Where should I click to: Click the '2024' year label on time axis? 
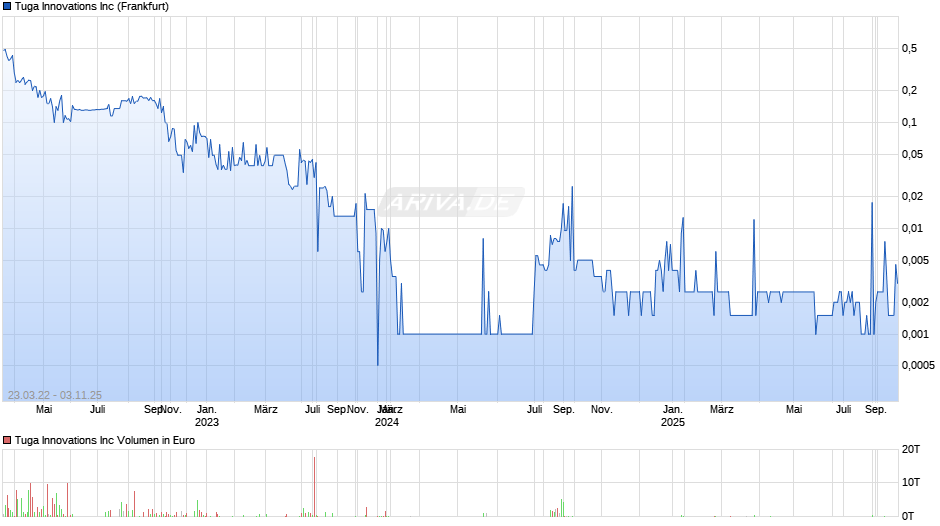tap(387, 422)
